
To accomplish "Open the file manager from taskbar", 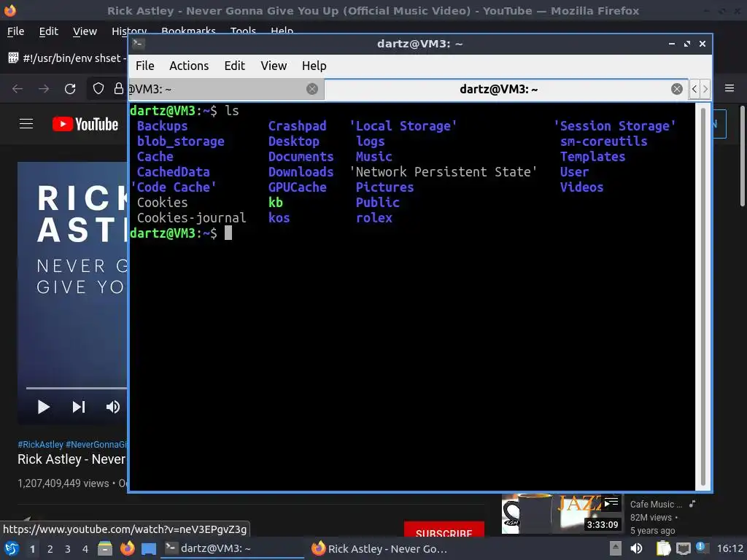I will 105,549.
